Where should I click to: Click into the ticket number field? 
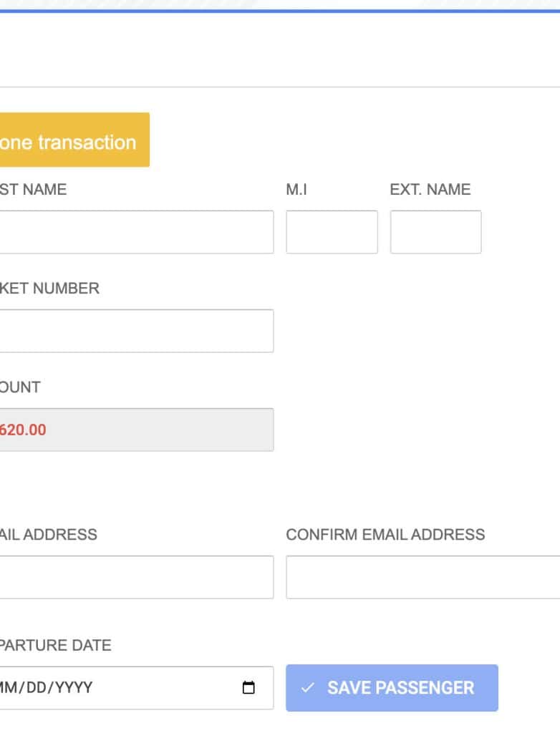point(135,331)
